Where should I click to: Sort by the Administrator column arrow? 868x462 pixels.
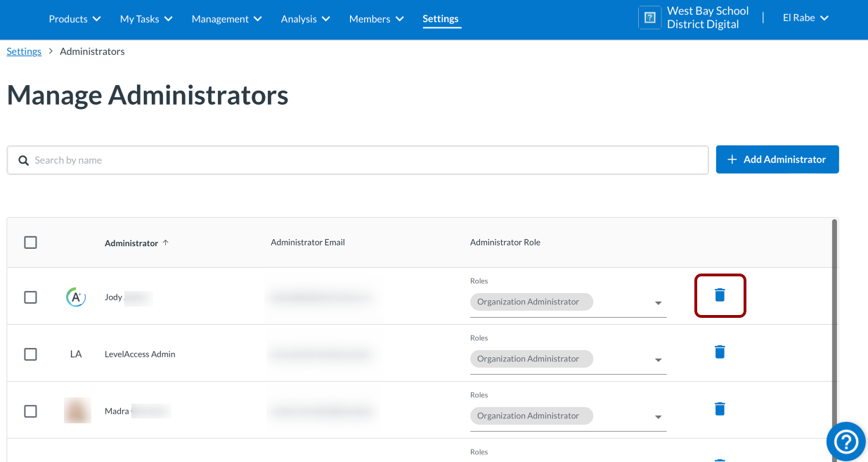click(x=166, y=241)
